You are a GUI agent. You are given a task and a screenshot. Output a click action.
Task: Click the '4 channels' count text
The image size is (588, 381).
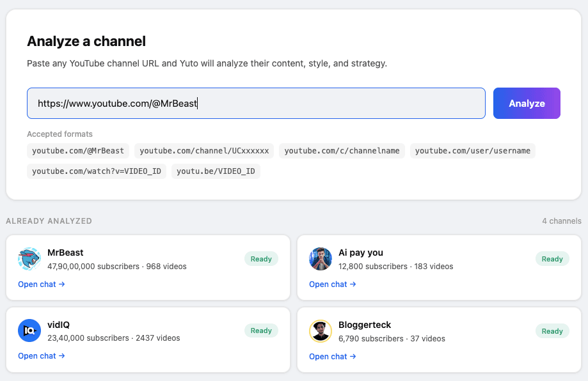coord(561,221)
